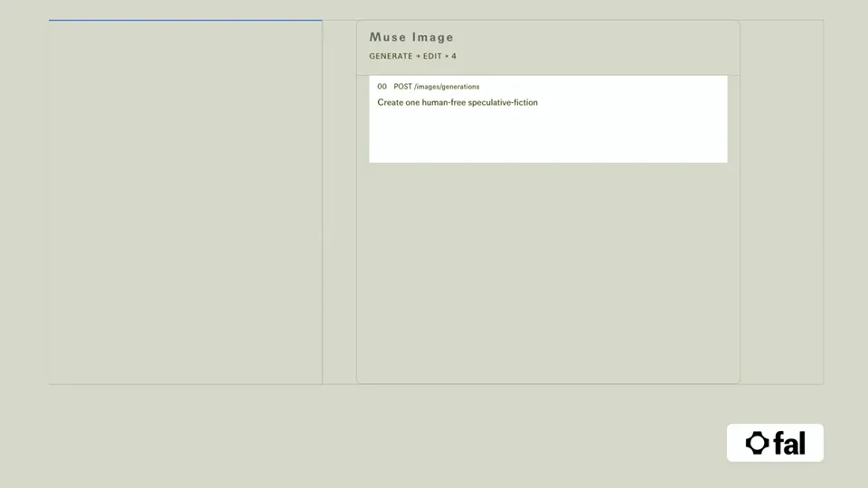The height and width of the screenshot is (488, 868).
Task: Click the "GENERATE → EDIT × 4" subtitle
Action: point(413,56)
